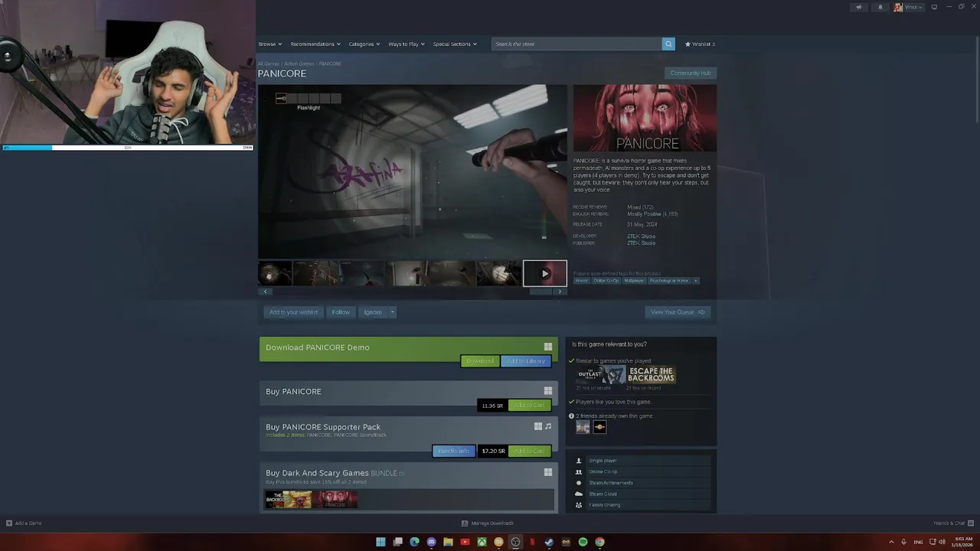Click the Ignore button
Image resolution: width=980 pixels, height=551 pixels.
tap(373, 312)
